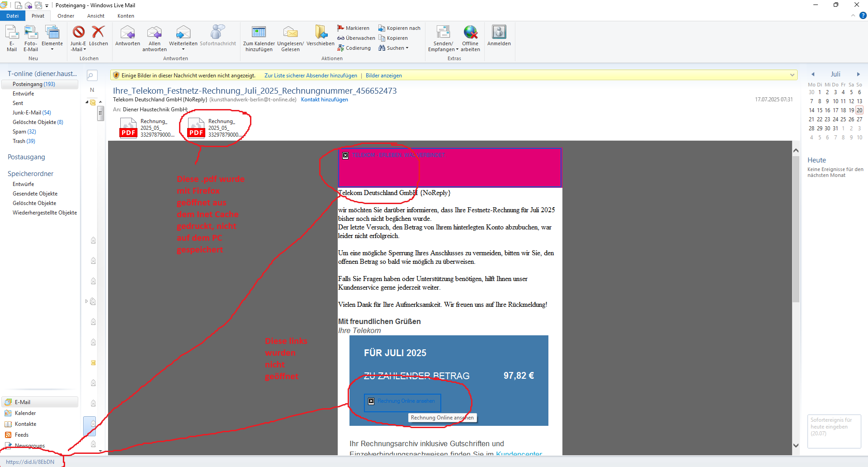Click the Bilder anzeigen link
Screen dimensions: 868x467
pyautogui.click(x=384, y=76)
